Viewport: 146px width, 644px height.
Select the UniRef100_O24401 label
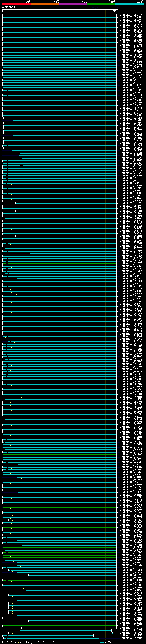click(131, 535)
